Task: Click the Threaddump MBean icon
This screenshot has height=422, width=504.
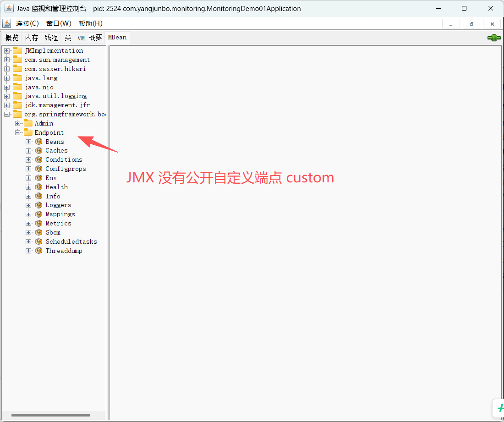Action: pos(38,251)
